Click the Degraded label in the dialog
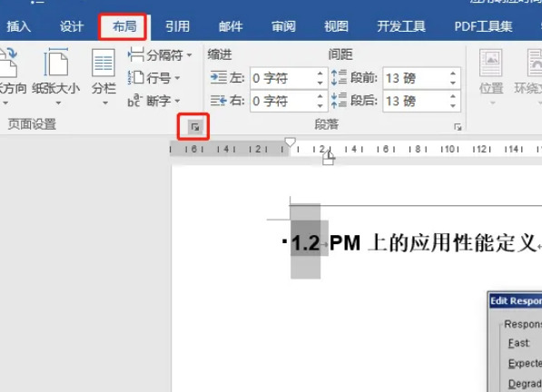542x392 pixels. click(525, 383)
